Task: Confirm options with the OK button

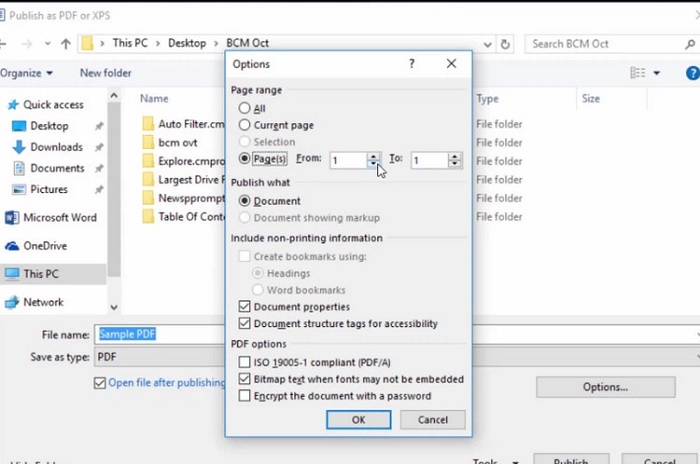Action: point(358,420)
